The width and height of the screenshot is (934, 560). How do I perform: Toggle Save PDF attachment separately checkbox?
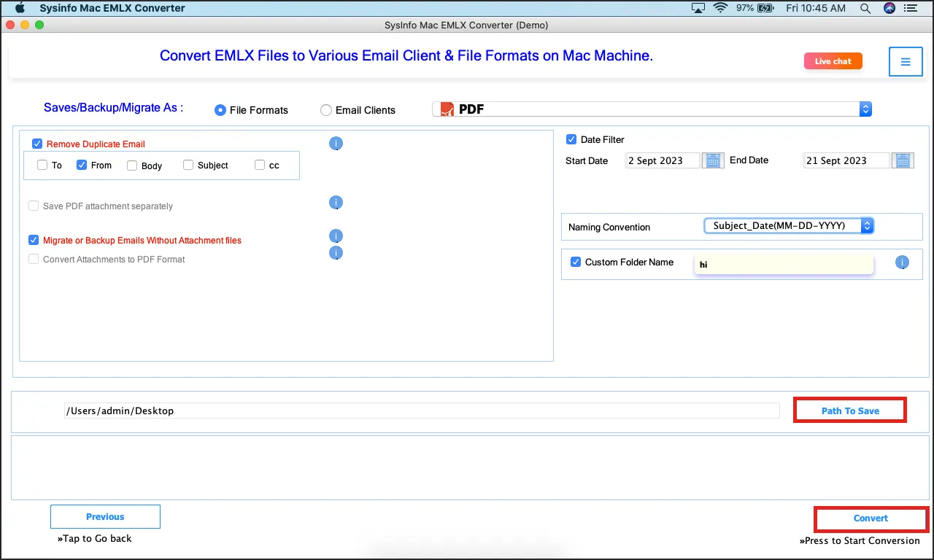pos(34,206)
